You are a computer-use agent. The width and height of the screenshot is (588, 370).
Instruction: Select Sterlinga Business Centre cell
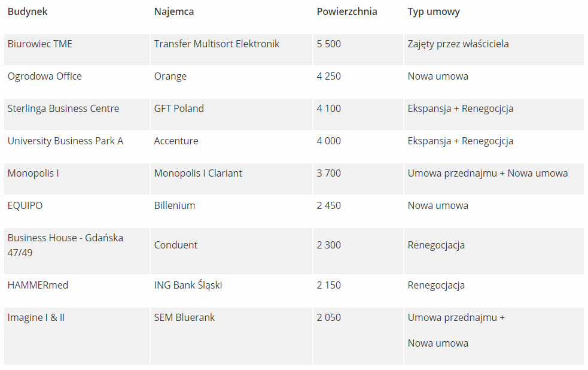pos(63,108)
